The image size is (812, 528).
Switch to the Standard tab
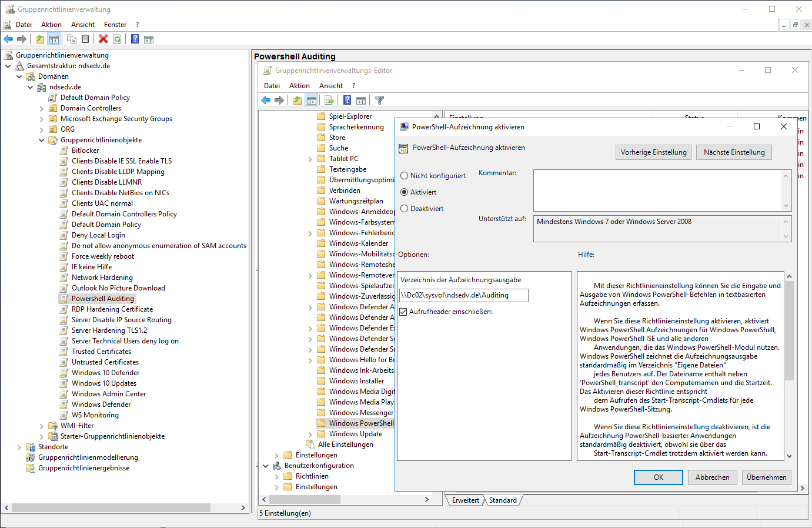pyautogui.click(x=503, y=500)
